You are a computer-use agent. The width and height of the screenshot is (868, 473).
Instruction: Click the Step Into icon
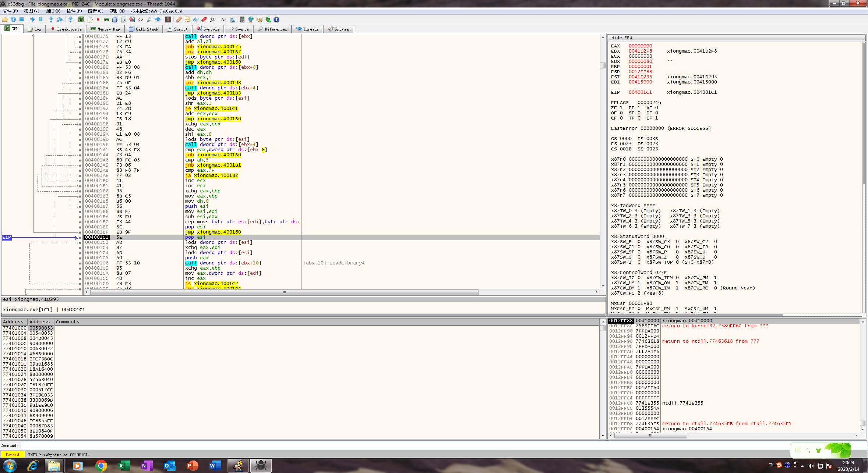51,19
